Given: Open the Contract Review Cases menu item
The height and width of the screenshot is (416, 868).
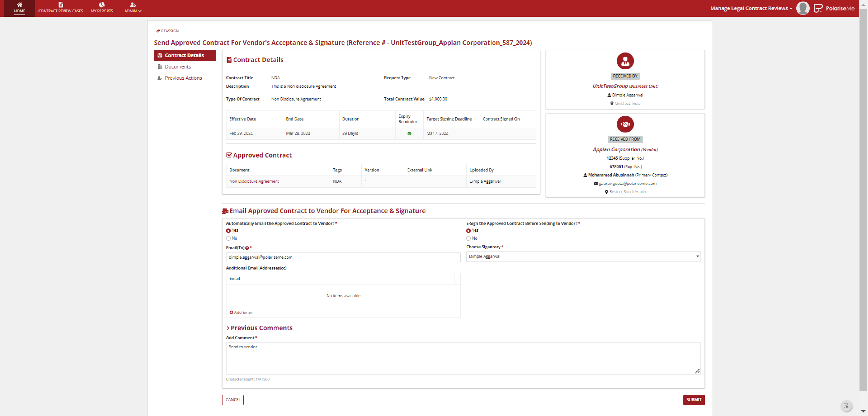Looking at the screenshot, I should click(61, 8).
